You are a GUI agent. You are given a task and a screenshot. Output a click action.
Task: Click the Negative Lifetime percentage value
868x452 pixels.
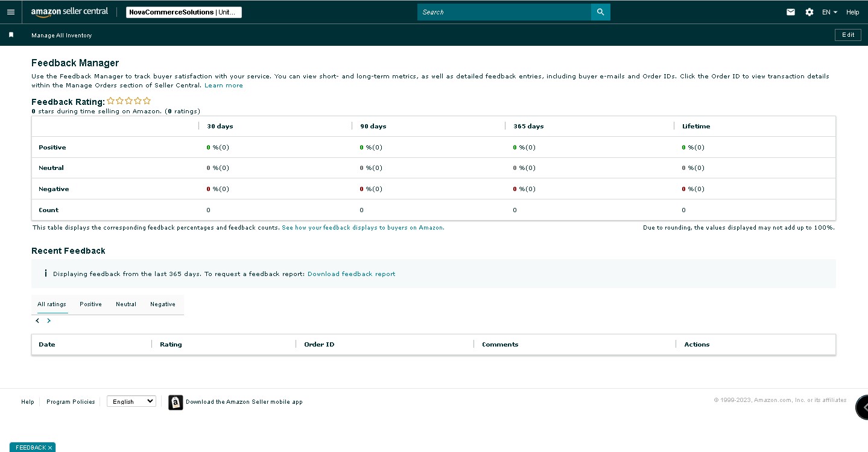pos(693,189)
